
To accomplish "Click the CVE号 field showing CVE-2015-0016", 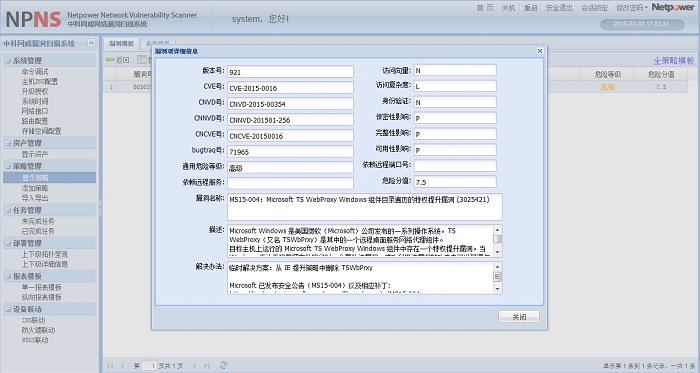I will click(290, 87).
